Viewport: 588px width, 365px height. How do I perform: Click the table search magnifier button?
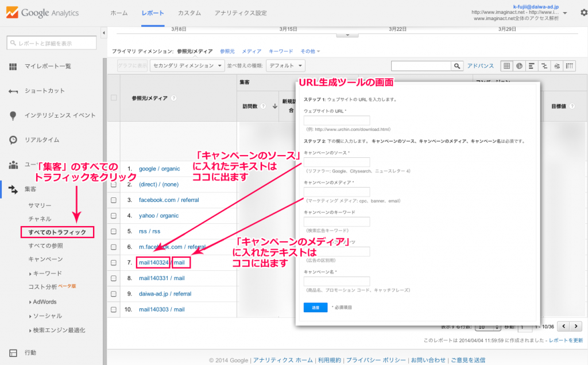pyautogui.click(x=457, y=66)
